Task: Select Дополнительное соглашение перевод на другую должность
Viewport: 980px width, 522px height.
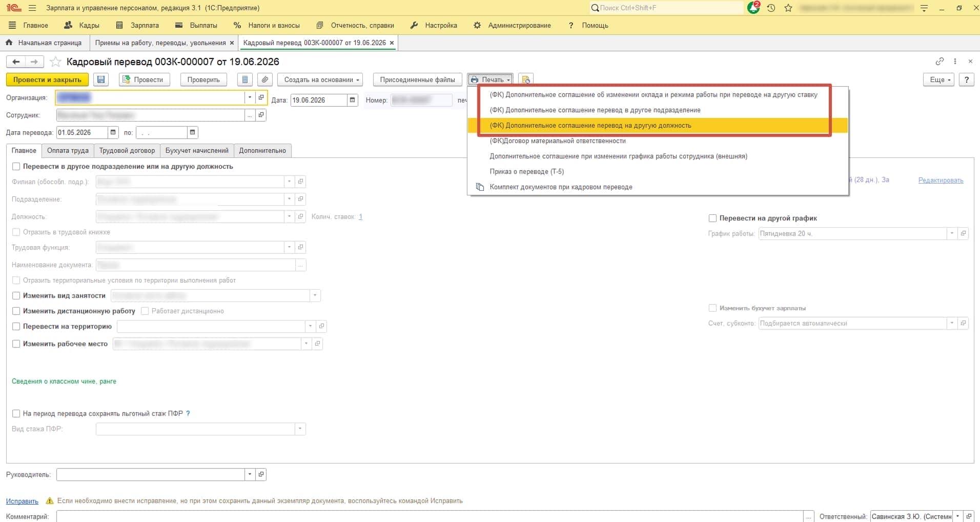Action: coord(658,125)
